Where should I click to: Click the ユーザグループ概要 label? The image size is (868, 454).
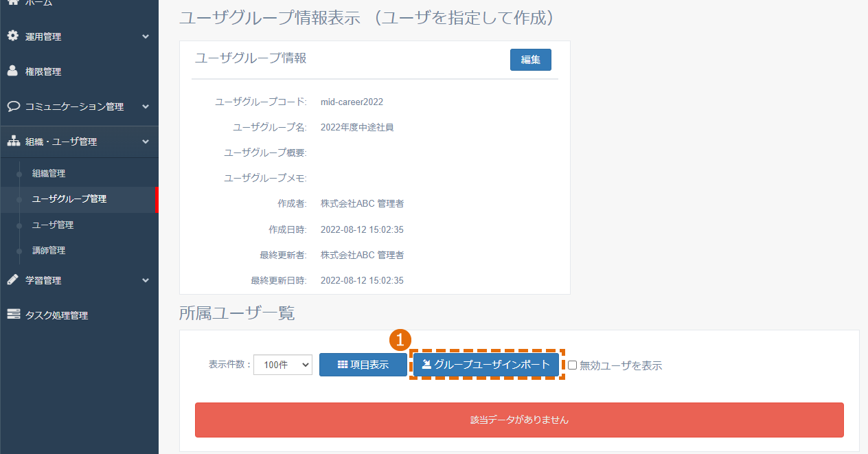pyautogui.click(x=265, y=152)
